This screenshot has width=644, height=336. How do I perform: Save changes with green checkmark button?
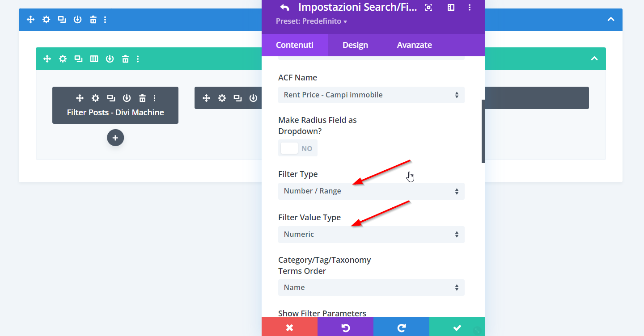pos(457,328)
